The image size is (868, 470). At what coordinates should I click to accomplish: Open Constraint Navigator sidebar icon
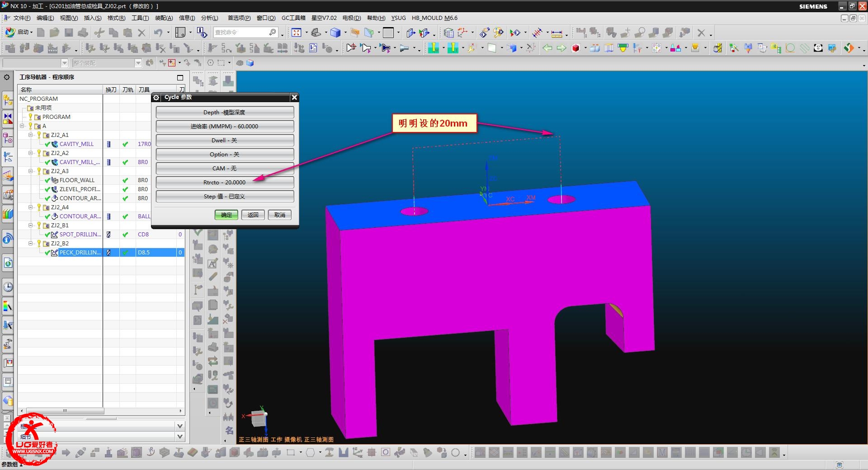[x=8, y=119]
